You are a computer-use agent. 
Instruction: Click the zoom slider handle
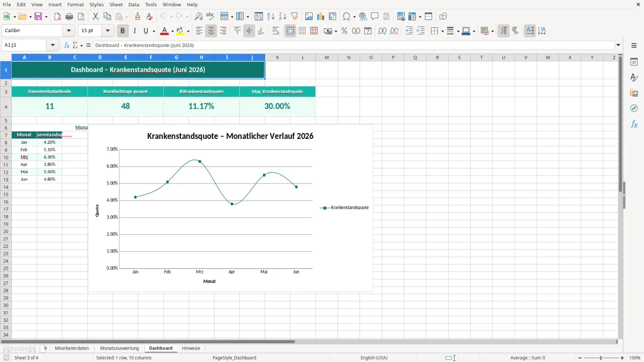click(x=601, y=358)
